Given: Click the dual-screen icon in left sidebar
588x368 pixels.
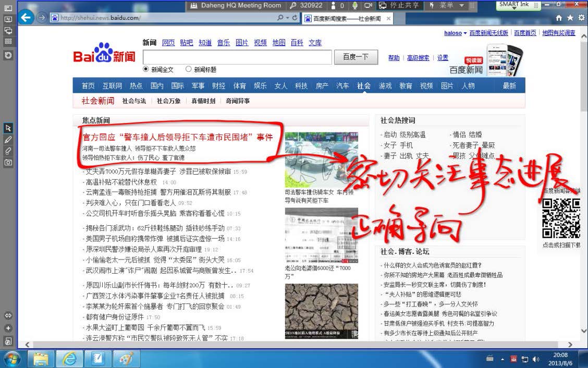Looking at the screenshot, I should pyautogui.click(x=8, y=30).
